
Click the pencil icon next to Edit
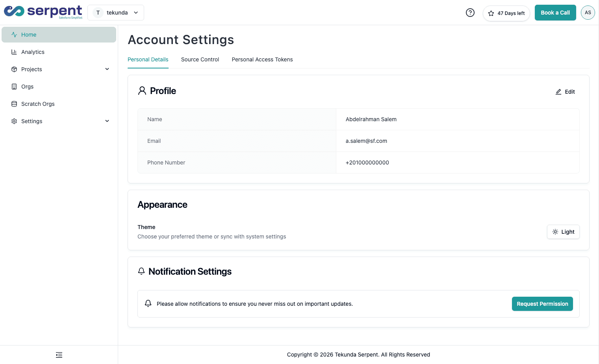(558, 91)
